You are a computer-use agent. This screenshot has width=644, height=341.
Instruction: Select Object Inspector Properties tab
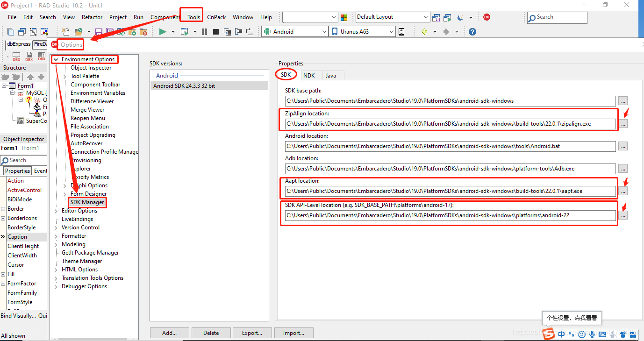[17, 171]
